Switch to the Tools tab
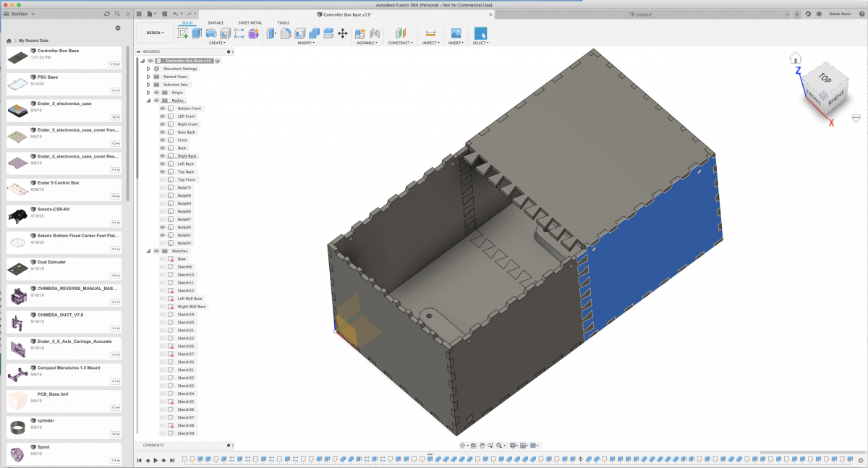Screen dimensions: 868x468 284,22
